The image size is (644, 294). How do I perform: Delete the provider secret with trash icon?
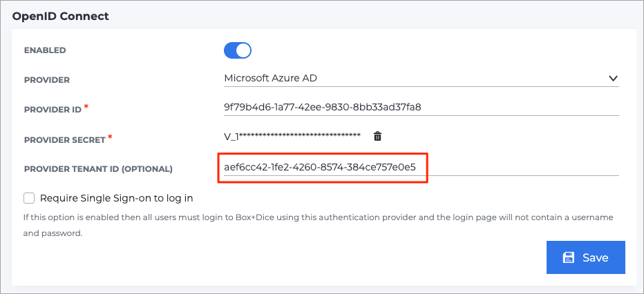point(377,136)
